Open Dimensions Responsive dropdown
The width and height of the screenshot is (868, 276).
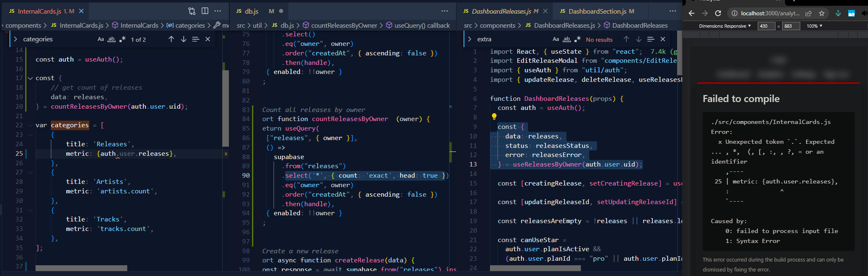tap(725, 26)
